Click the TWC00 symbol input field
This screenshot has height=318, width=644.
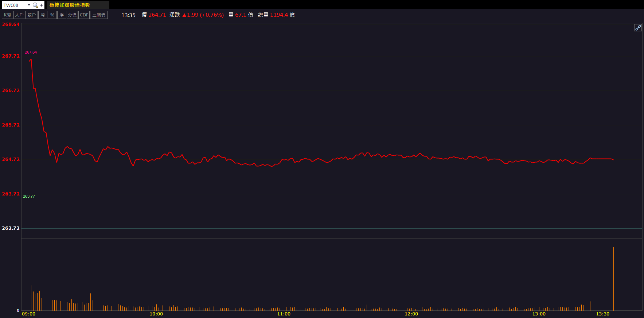point(14,5)
